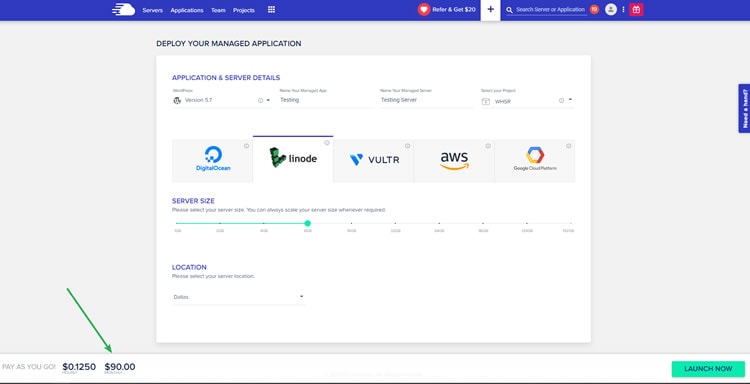Click the project folder icon beside WHSR
The image size is (750, 384).
click(x=485, y=101)
